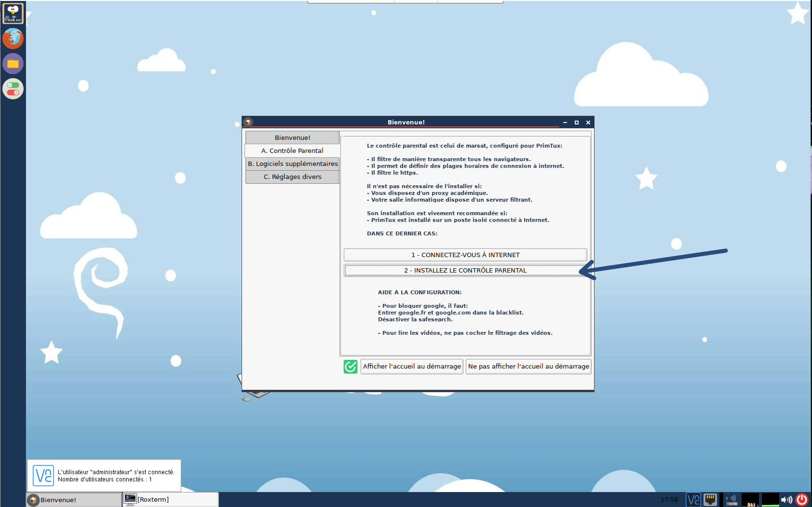Open the PrimTux penguin menu icon

pyautogui.click(x=13, y=13)
